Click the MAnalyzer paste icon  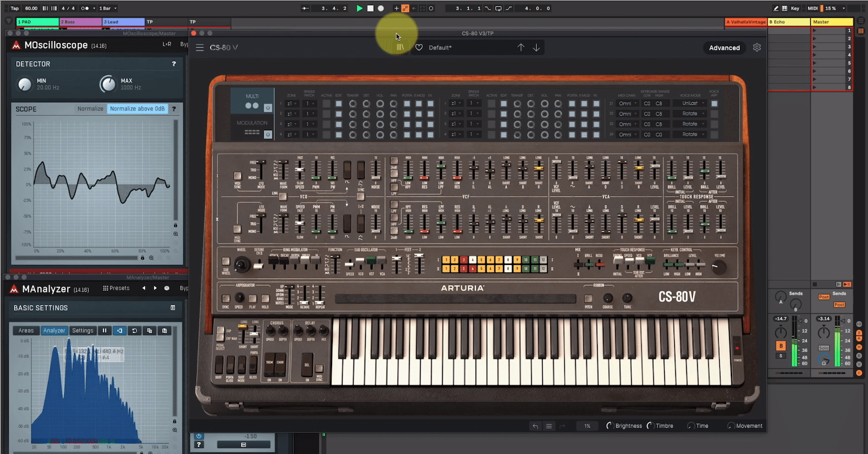tap(164, 331)
